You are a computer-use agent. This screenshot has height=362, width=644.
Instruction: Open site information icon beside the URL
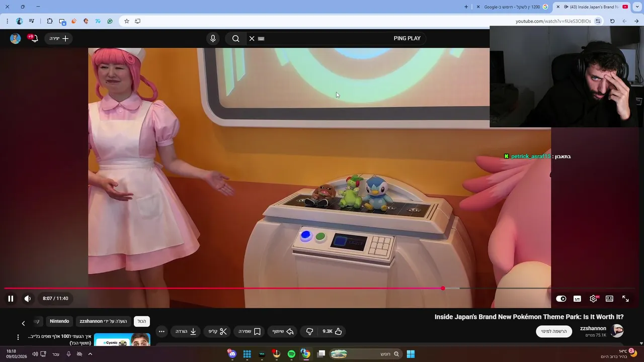598,21
